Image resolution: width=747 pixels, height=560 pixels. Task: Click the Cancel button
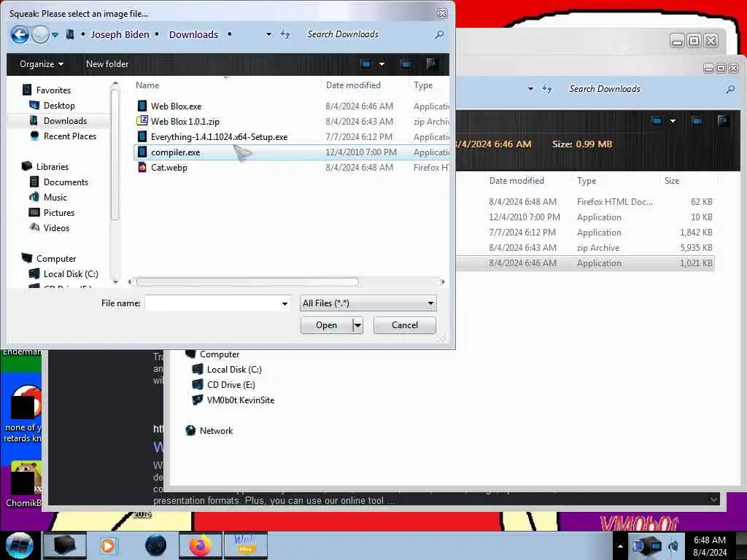(404, 325)
